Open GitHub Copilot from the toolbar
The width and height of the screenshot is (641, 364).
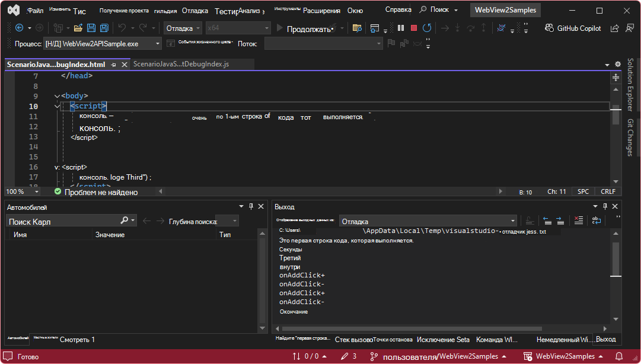[573, 28]
